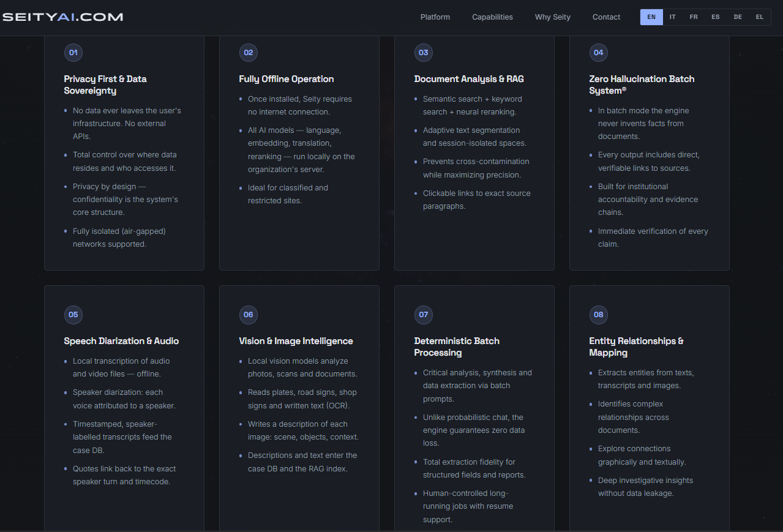This screenshot has width=783, height=532.
Task: Click 'Semantic search + keyword search + neural reranking.'
Action: (x=473, y=105)
